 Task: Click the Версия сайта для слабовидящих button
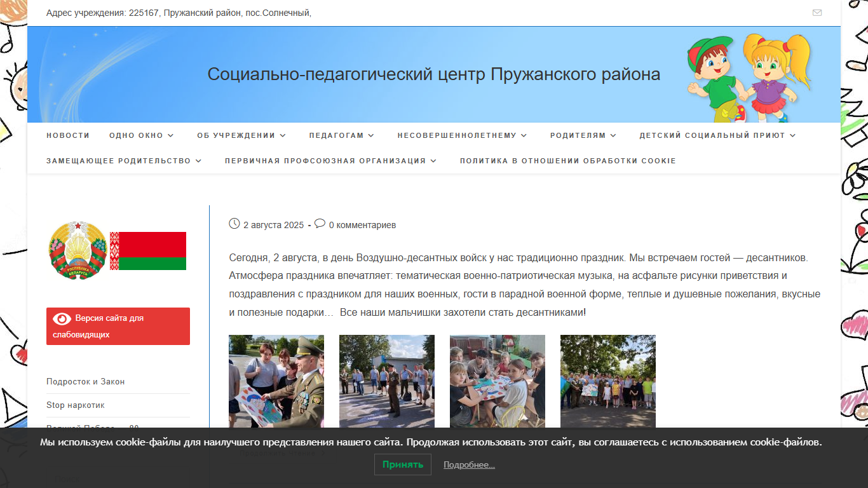click(x=118, y=326)
